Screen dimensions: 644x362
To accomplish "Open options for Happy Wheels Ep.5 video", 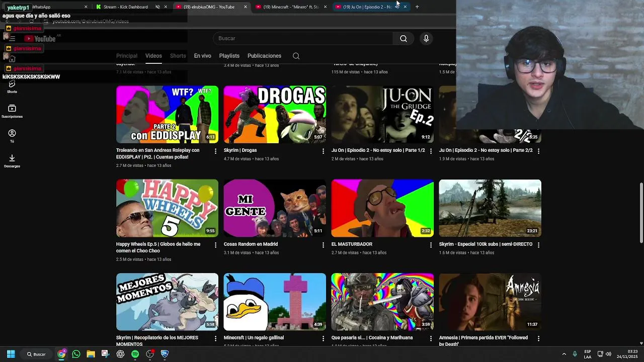I will (x=215, y=245).
